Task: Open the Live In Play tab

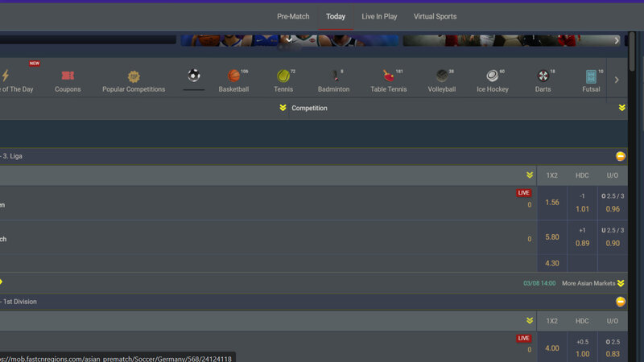Action: pos(379,16)
